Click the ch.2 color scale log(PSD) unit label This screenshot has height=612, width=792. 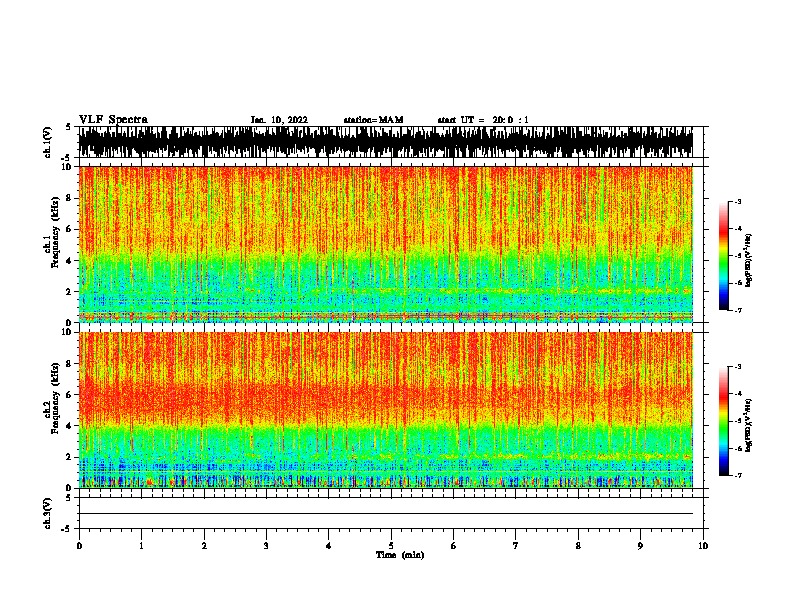pos(749,425)
